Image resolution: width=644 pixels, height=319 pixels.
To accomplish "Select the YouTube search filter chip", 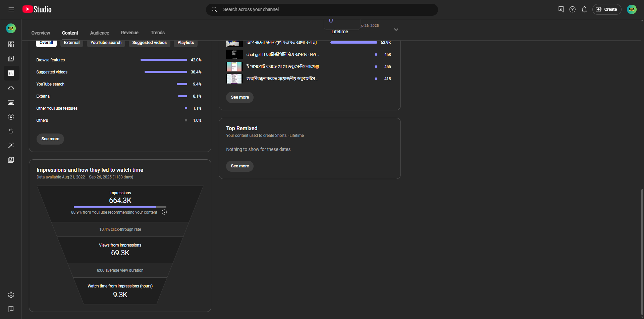I will pos(106,43).
